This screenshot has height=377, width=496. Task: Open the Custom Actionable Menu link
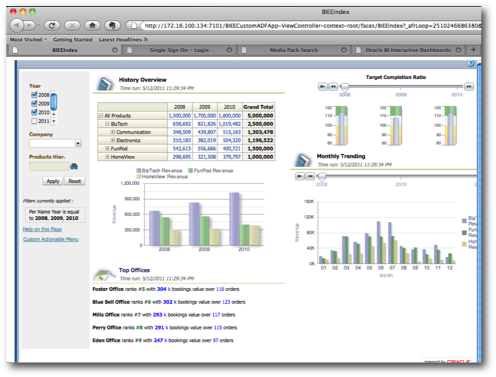tap(51, 239)
